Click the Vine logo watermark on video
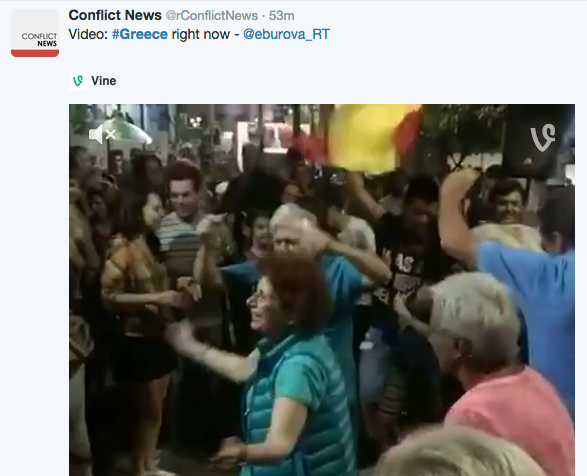 (542, 137)
